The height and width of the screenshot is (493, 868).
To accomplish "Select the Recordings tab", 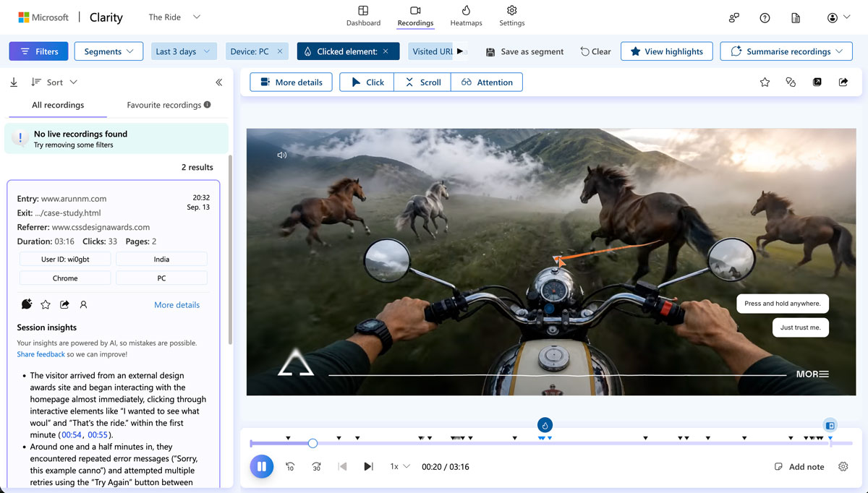I will pos(415,16).
